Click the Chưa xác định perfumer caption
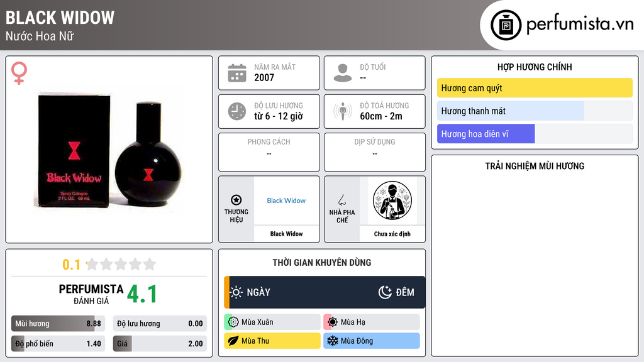Viewport: 644px width, 362px height. tap(392, 234)
